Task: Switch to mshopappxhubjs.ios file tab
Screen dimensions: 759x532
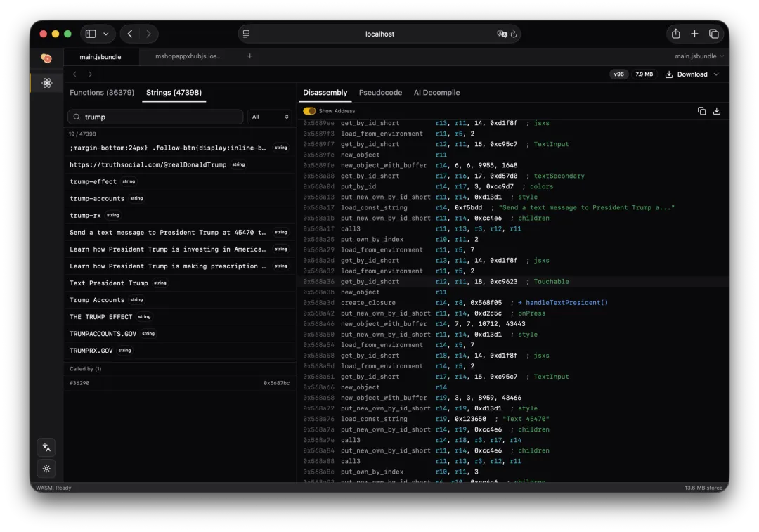Action: pos(188,56)
